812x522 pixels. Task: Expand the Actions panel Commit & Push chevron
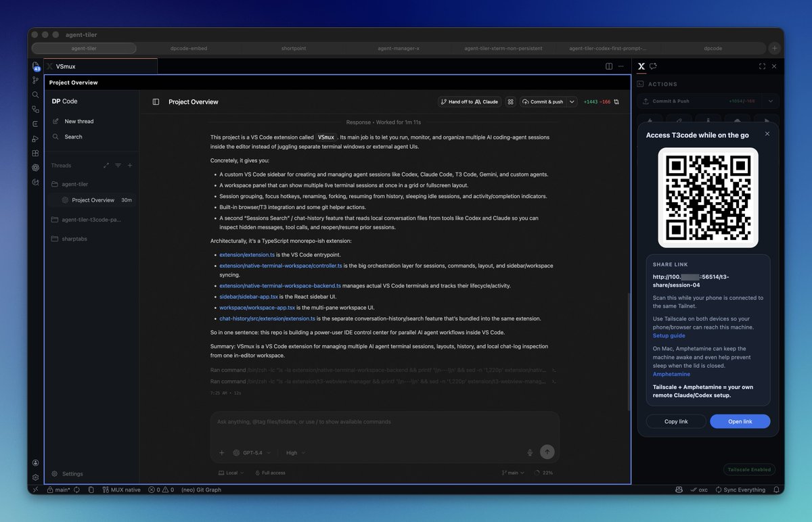point(770,101)
